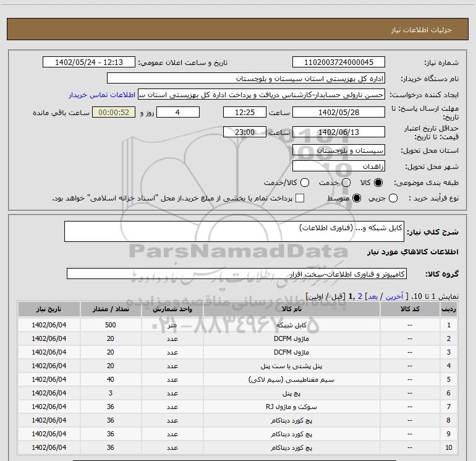The width and height of the screenshot is (476, 461).
Task: Choose the "کالا/خدمت" radio option
Action: pyautogui.click(x=303, y=183)
